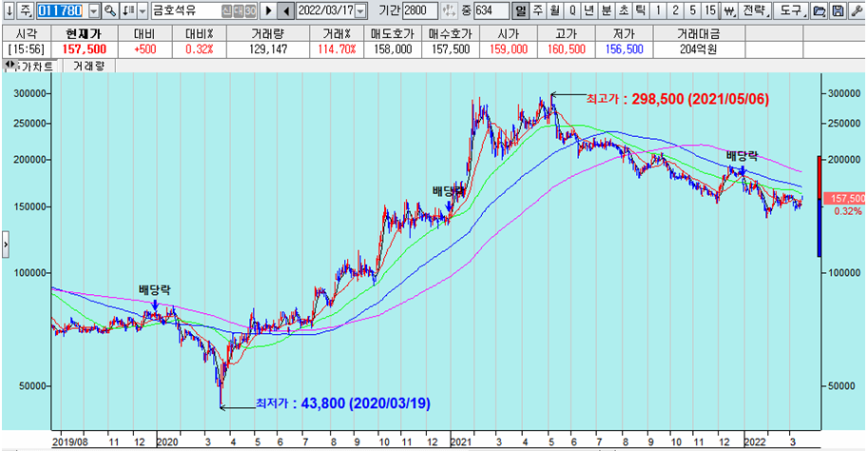Open the stock code 011780 dropdown
868x451 pixels.
93,10
